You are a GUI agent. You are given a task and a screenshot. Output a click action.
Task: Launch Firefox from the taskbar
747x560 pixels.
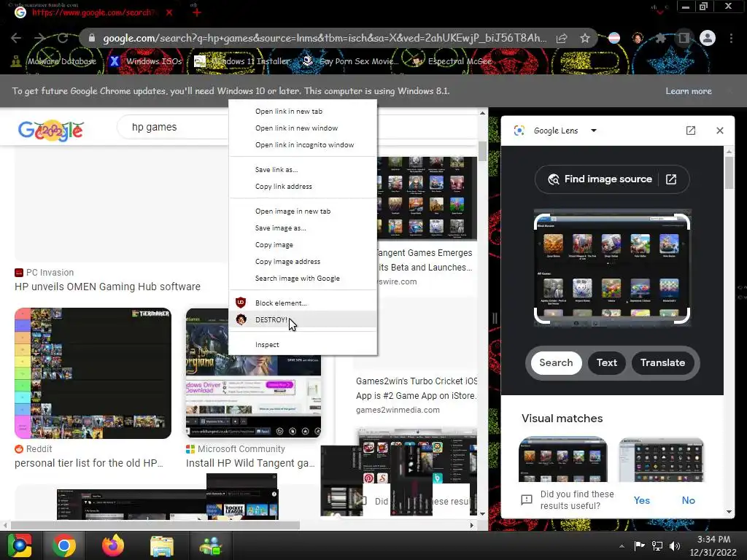point(113,545)
